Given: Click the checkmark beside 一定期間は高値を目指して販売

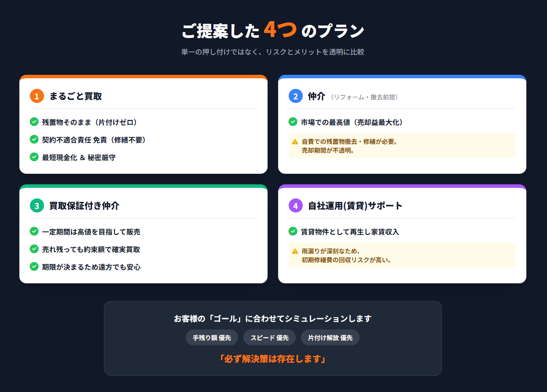Looking at the screenshot, I should click(x=34, y=231).
